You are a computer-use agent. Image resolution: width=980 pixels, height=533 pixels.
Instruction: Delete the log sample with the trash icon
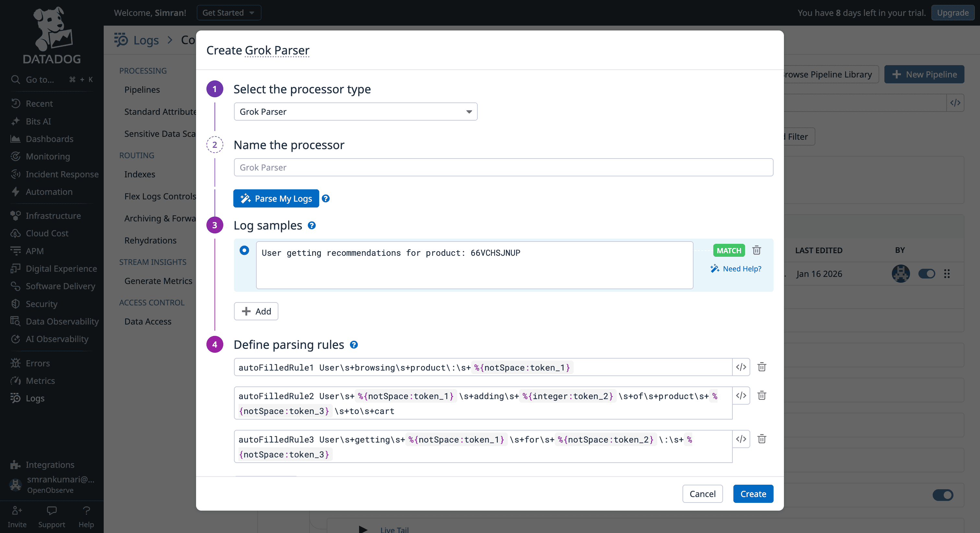pyautogui.click(x=756, y=250)
